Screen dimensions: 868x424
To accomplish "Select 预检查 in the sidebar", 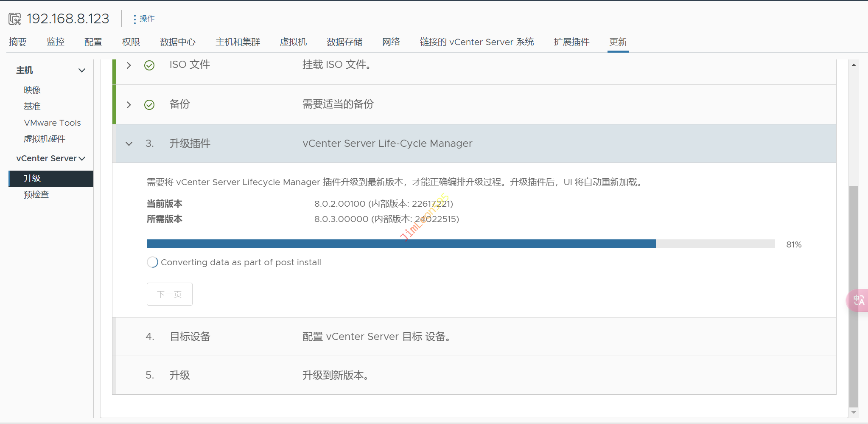I will [36, 195].
